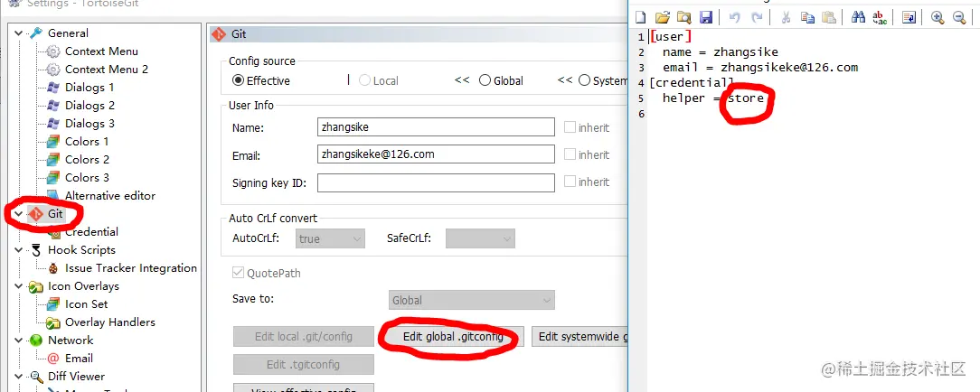Image resolution: width=980 pixels, height=392 pixels.
Task: Click the Signing key ID input field
Action: pyautogui.click(x=437, y=182)
